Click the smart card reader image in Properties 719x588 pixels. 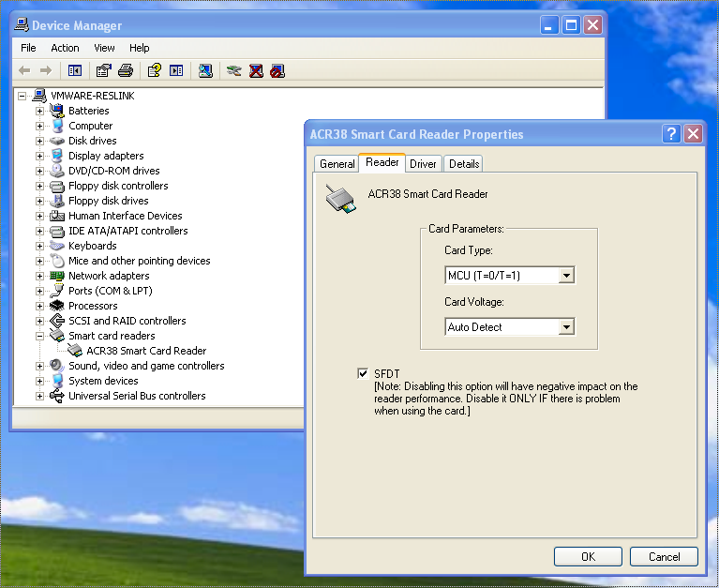(x=340, y=199)
